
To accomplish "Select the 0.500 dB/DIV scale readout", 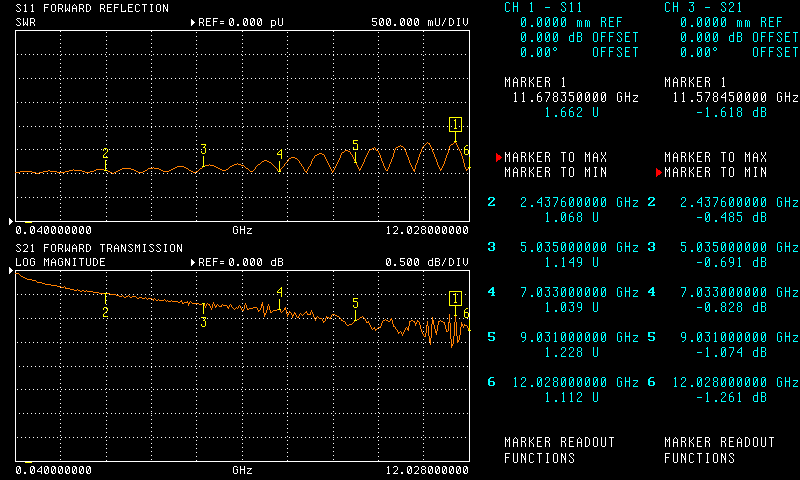I will point(426,262).
